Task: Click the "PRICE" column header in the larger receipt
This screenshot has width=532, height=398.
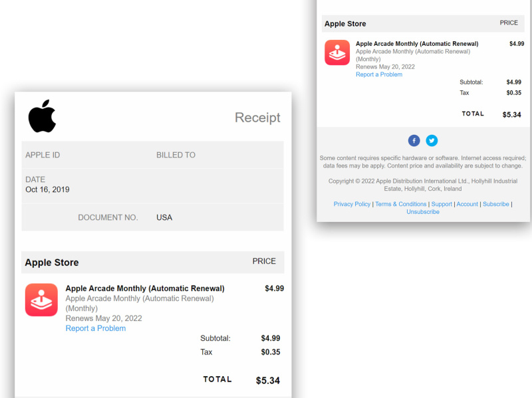Action: 264,261
